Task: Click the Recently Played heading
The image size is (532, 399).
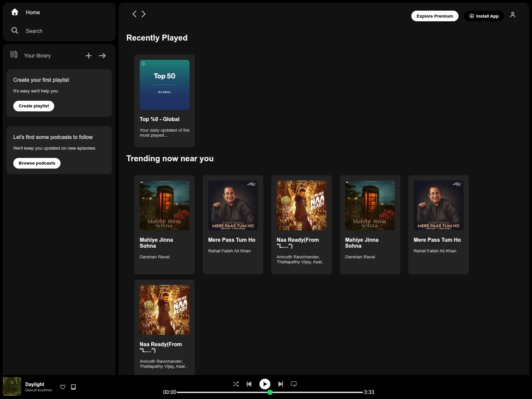Action: (157, 38)
